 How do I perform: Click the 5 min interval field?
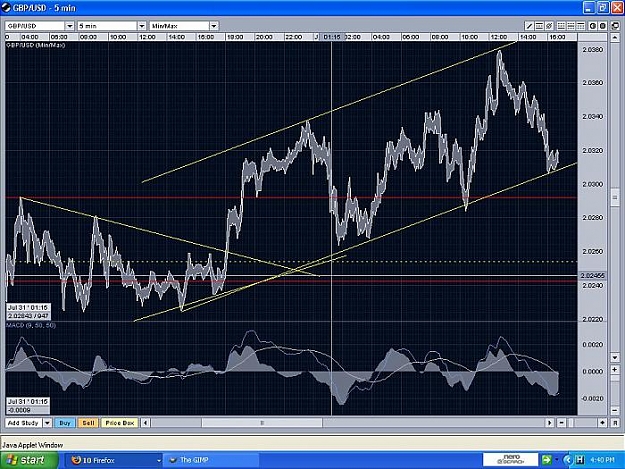tap(107, 26)
